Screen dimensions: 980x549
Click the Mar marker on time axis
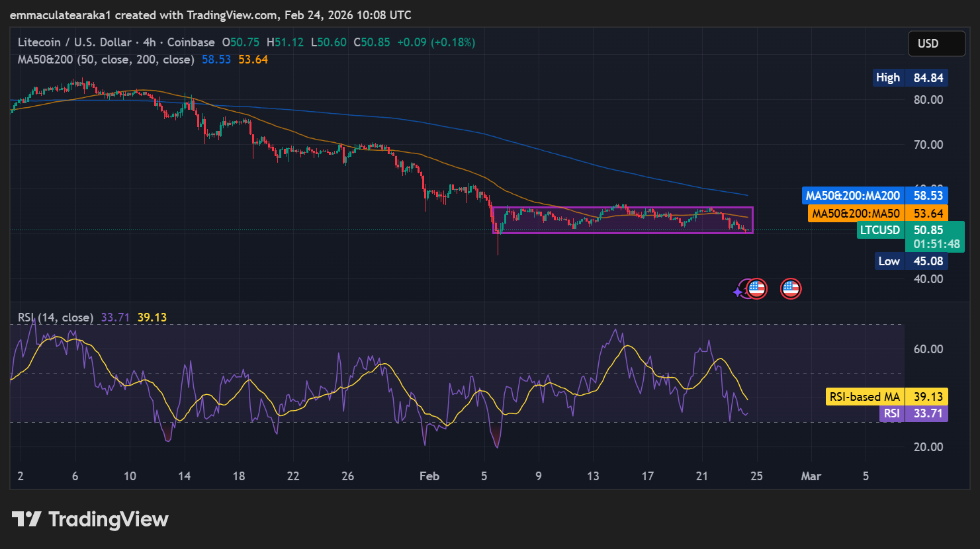tap(811, 476)
